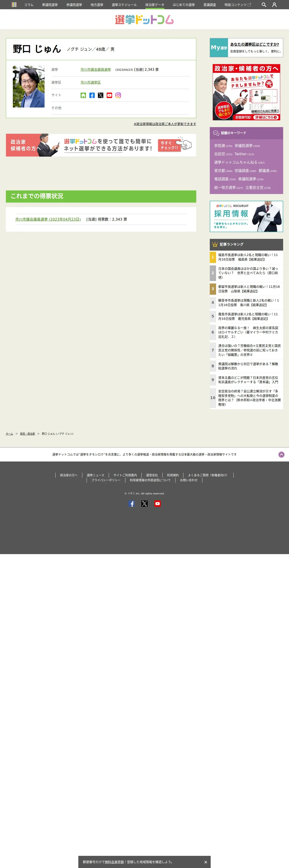Select the 参議院選挙 keyword tag

[247, 146]
